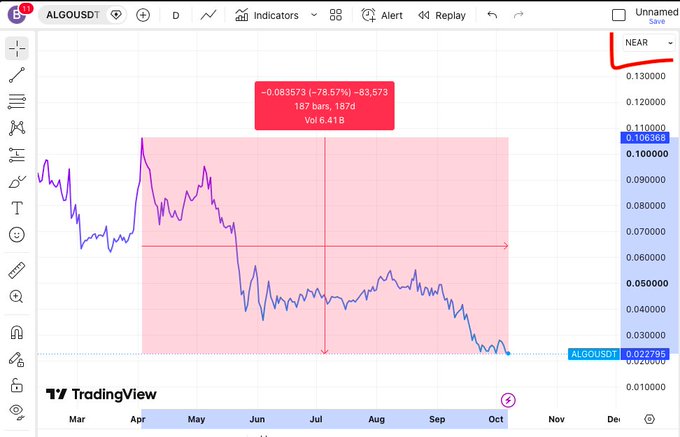Click the Mar label on time axis
Viewport: 680px width, 437px height.
click(77, 419)
